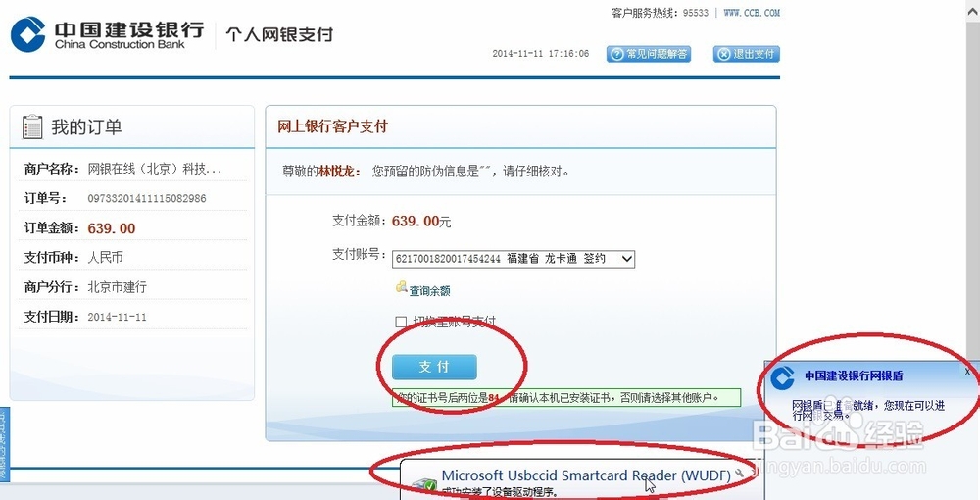Click the 我的订单 order list icon
The image size is (980, 500).
32,126
